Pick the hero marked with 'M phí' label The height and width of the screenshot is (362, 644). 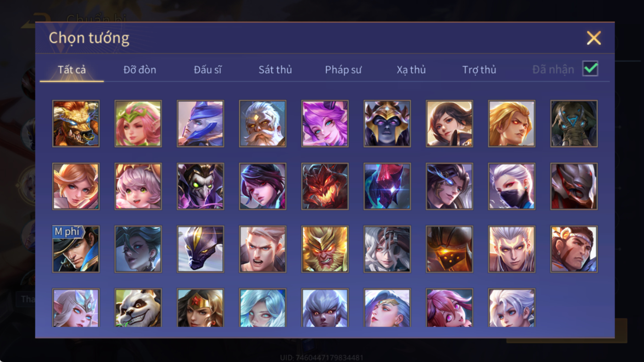click(76, 249)
